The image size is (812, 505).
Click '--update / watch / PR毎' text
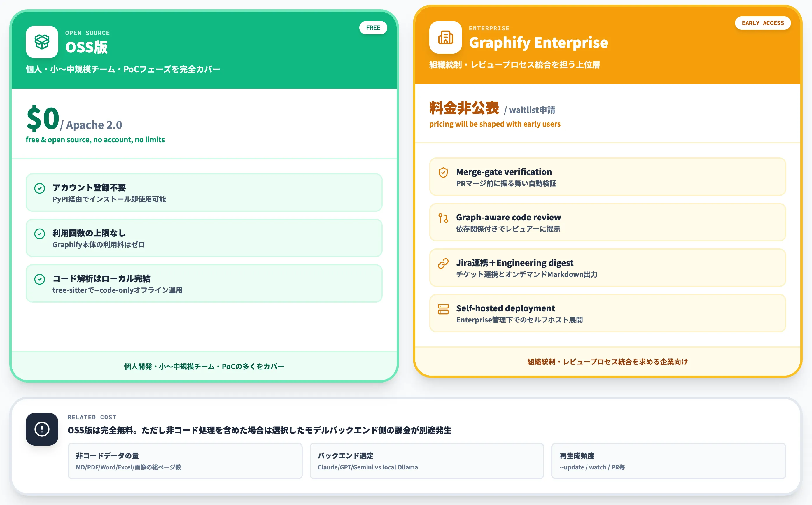point(592,467)
